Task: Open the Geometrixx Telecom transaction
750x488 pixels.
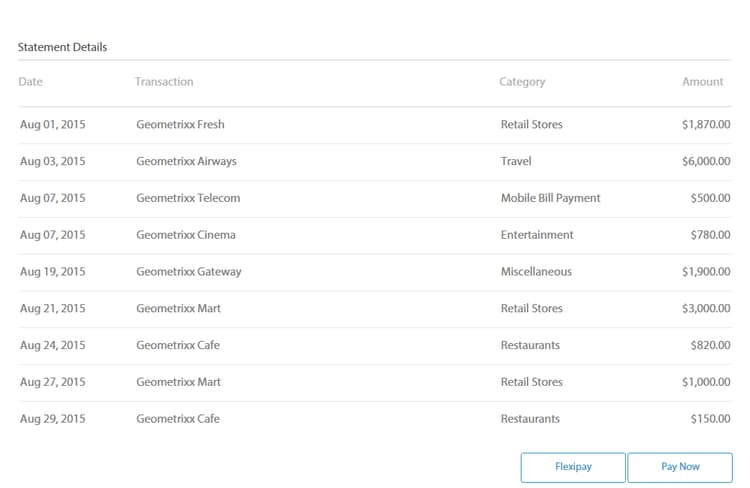Action: (x=188, y=198)
